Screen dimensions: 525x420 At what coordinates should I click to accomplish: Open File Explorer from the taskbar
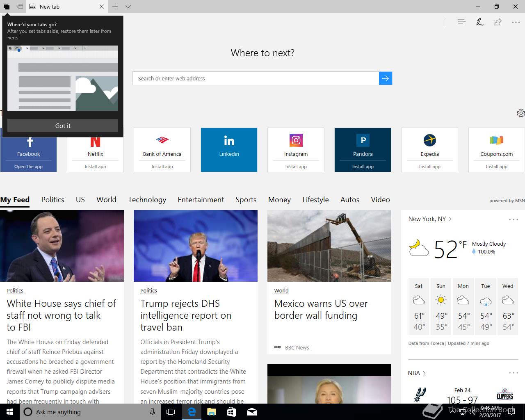point(211,412)
